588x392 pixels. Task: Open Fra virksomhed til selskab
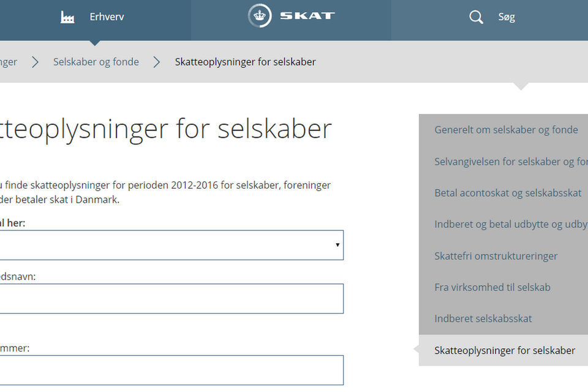pos(492,287)
